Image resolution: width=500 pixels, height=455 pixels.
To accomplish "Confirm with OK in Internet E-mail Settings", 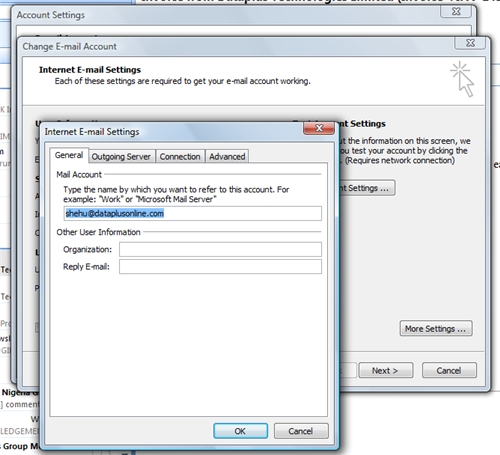I will 240,431.
